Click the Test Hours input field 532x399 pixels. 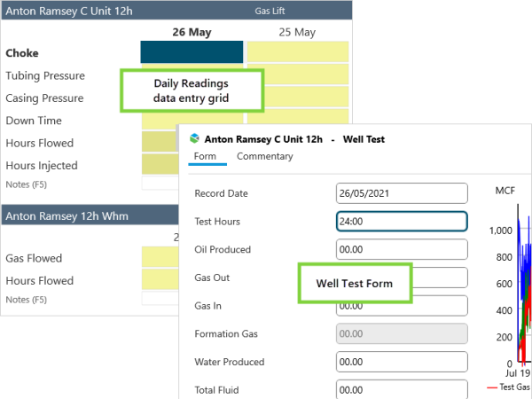pyautogui.click(x=402, y=222)
